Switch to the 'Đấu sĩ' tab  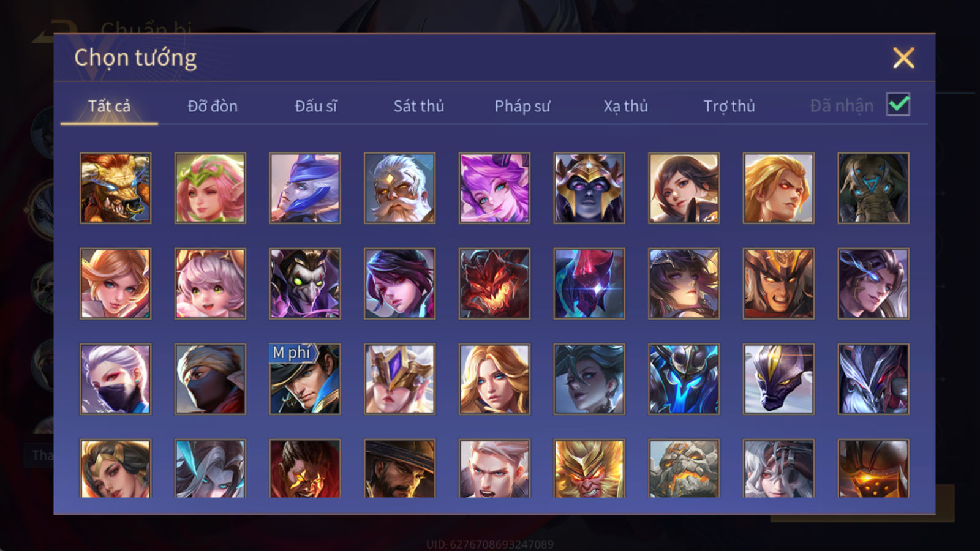pyautogui.click(x=316, y=106)
